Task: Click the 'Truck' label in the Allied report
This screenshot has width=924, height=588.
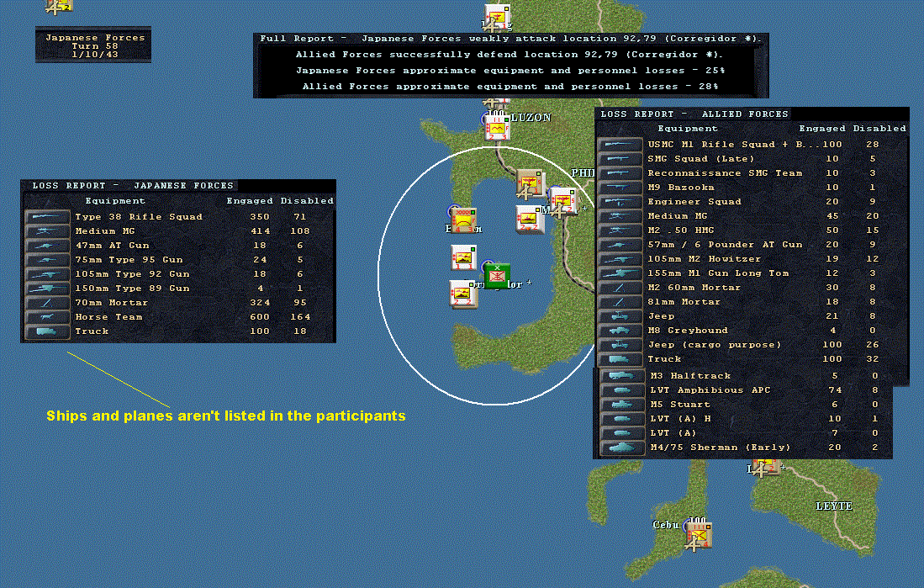Action: (664, 358)
